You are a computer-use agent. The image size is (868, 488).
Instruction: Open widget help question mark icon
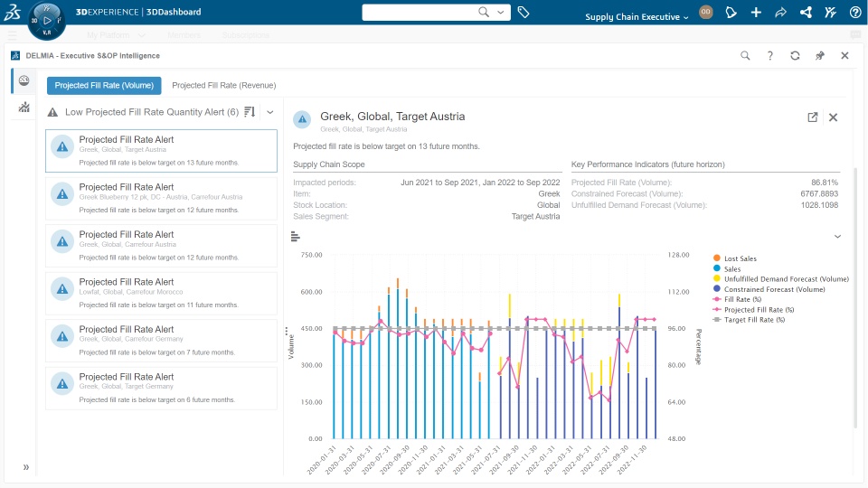click(770, 55)
